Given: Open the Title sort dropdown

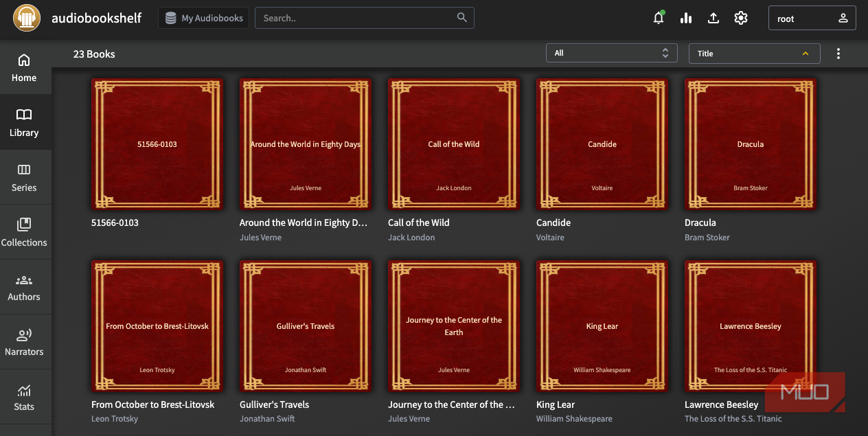Looking at the screenshot, I should point(754,54).
